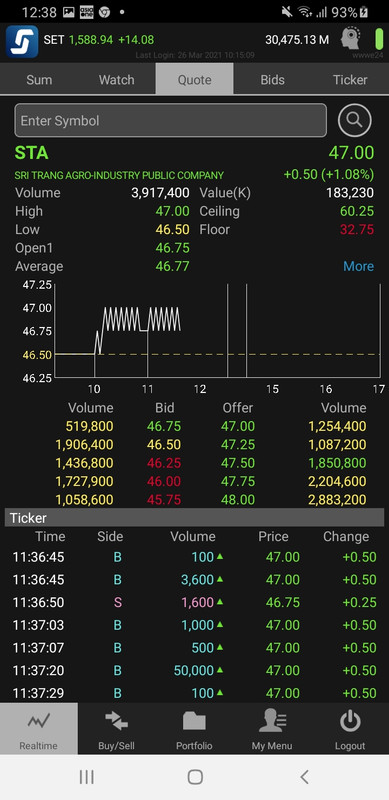This screenshot has height=800, width=389.
Task: Select offer price 47.75
Action: pyautogui.click(x=238, y=481)
